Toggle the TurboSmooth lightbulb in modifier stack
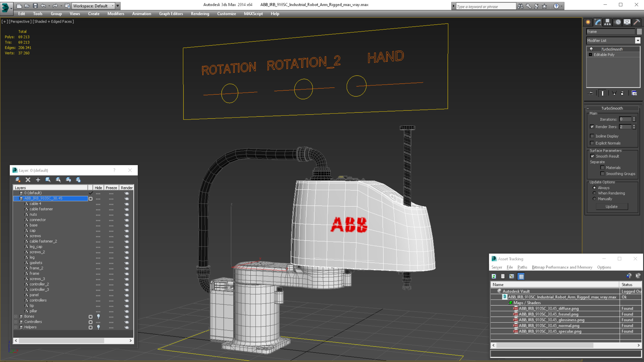The height and width of the screenshot is (362, 644). pos(591,49)
